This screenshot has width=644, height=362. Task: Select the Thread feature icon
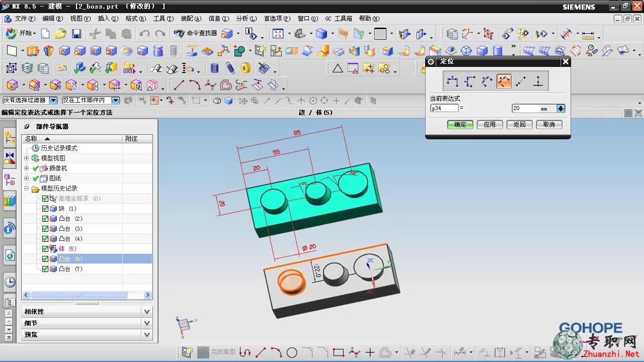(174, 51)
